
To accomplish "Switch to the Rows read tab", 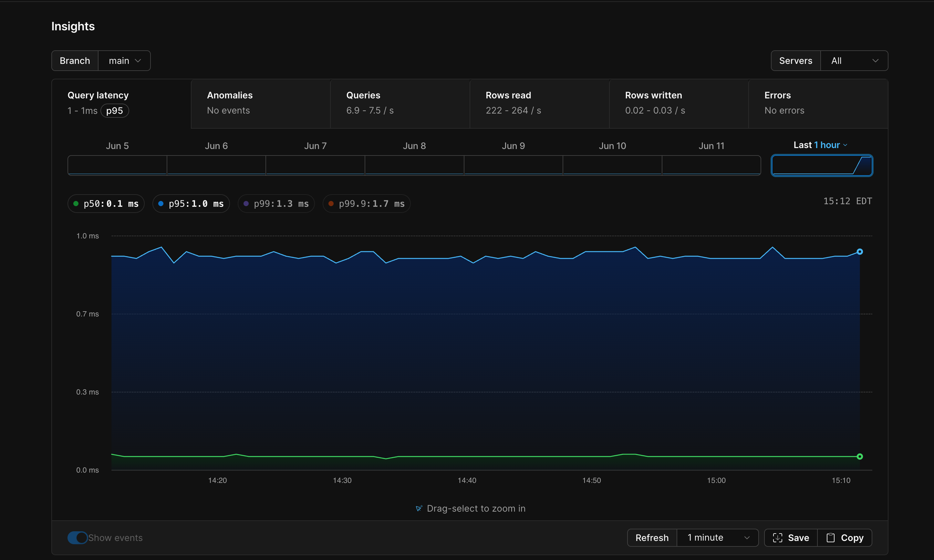I will click(539, 104).
